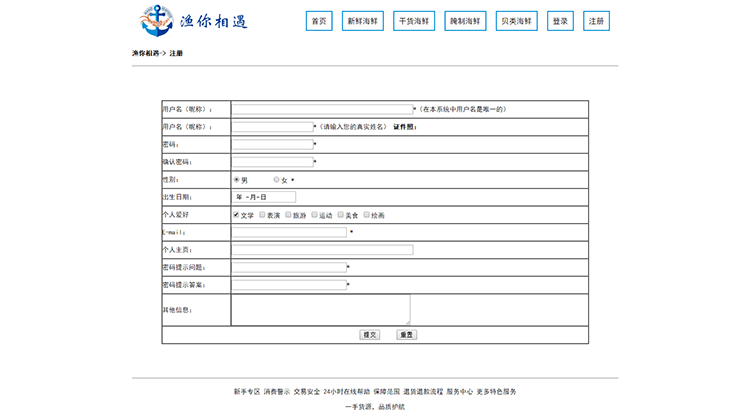
Task: Select the 男 gender radio button
Action: (237, 180)
